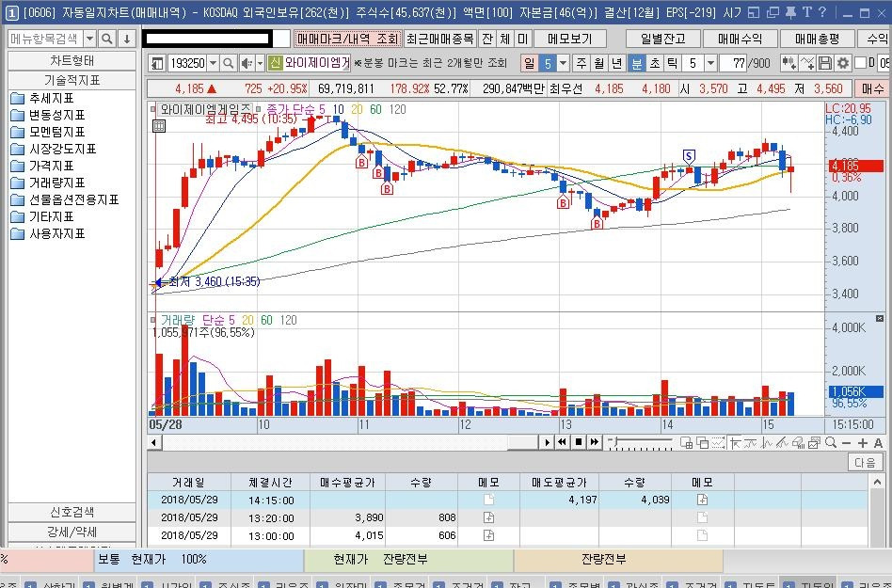Image resolution: width=892 pixels, height=588 pixels.
Task: Click the split-window grid icon after slider
Action: [x=686, y=442]
